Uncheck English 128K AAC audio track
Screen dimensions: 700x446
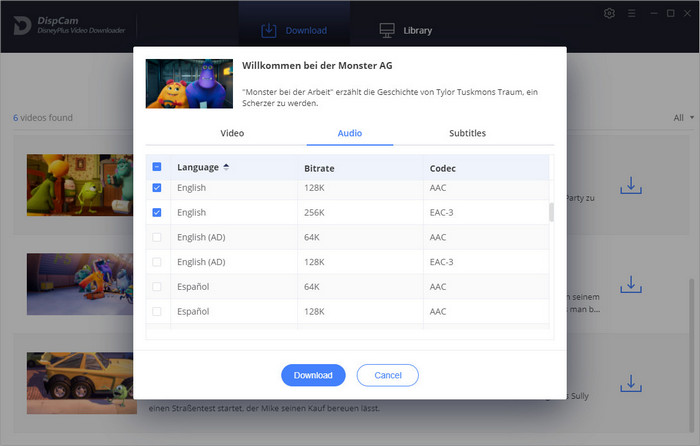[156, 188]
